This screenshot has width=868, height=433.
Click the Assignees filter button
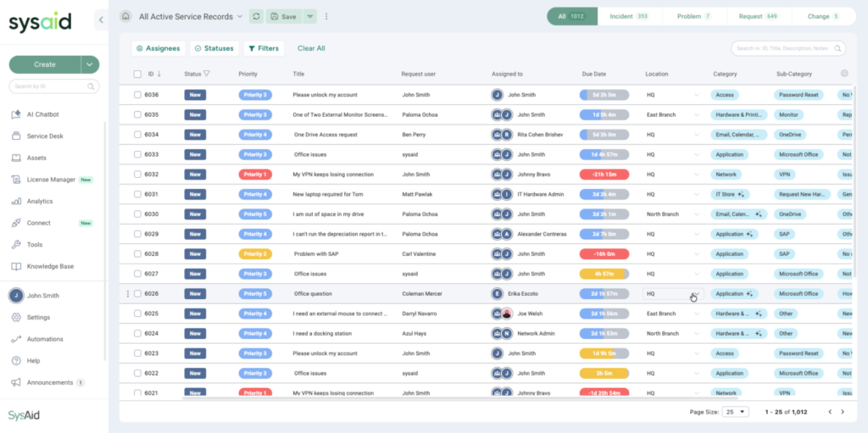pyautogui.click(x=158, y=48)
